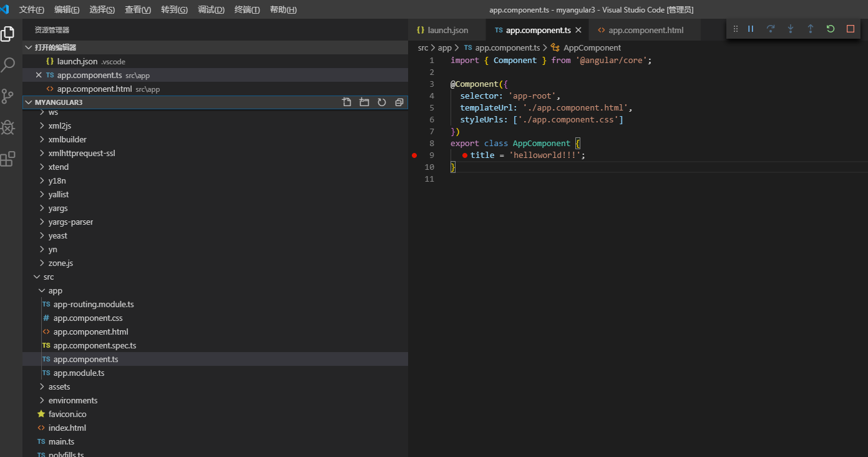Create new folder in MYANGULAR3
Viewport: 868px width, 457px height.
point(364,102)
